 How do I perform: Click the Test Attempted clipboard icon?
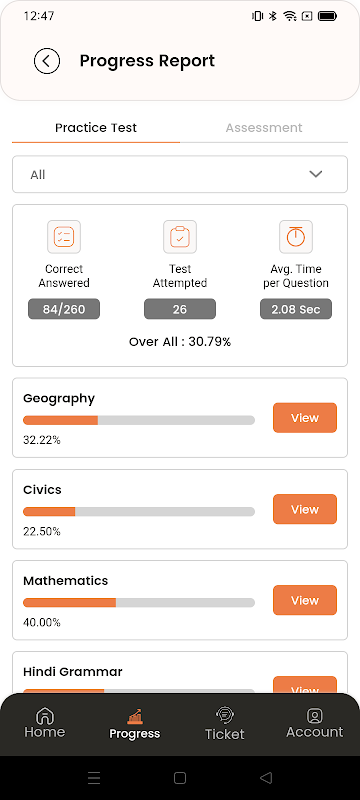(179, 237)
